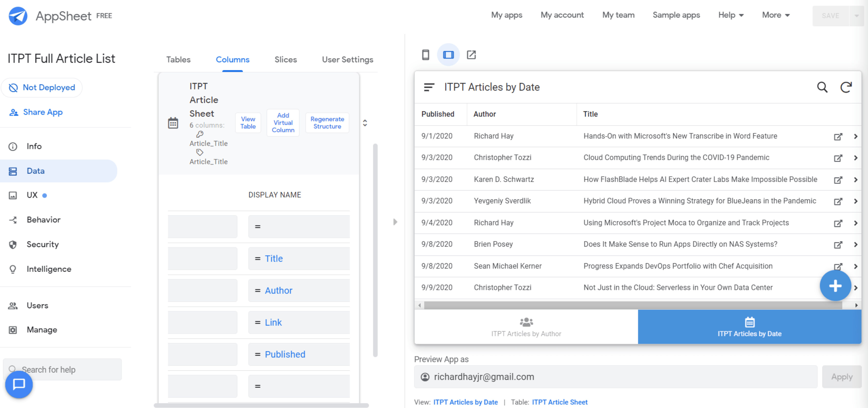This screenshot has width=868, height=408.
Task: Collapse the ITPT Article Sheet table expander
Action: point(365,123)
